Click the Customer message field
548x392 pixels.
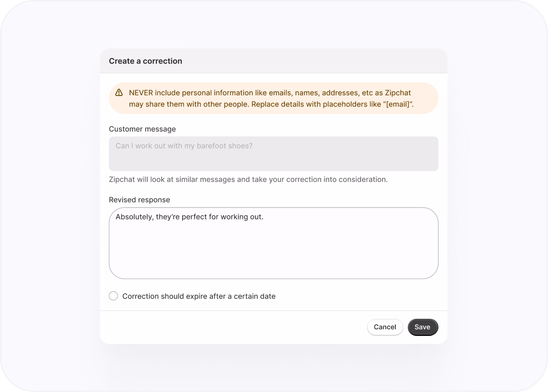click(x=274, y=153)
